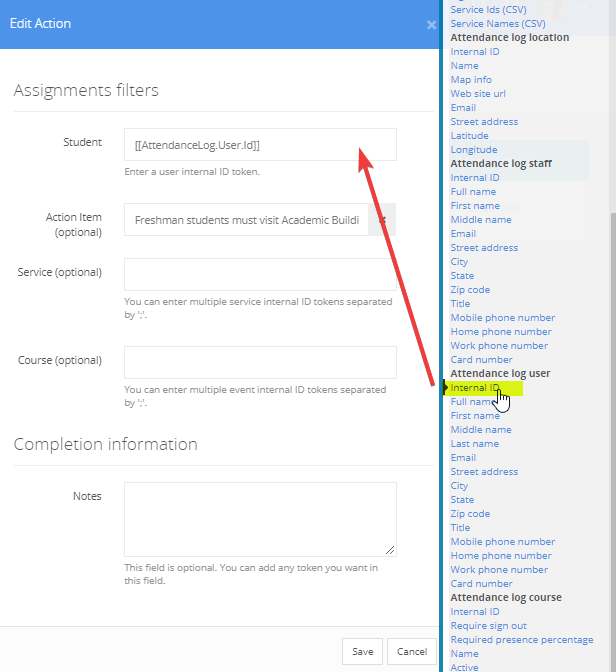Insert the Require sign out token

point(488,626)
